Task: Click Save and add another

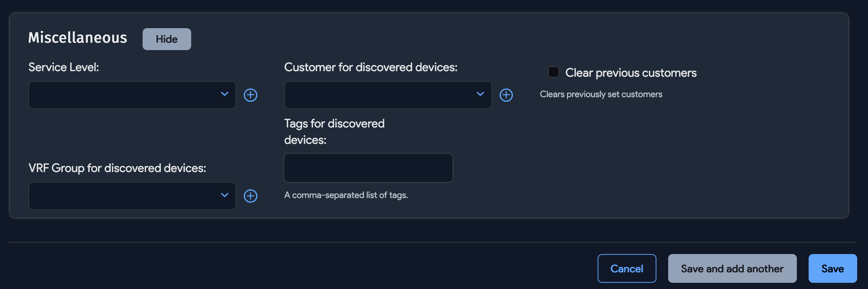Action: coord(732,269)
